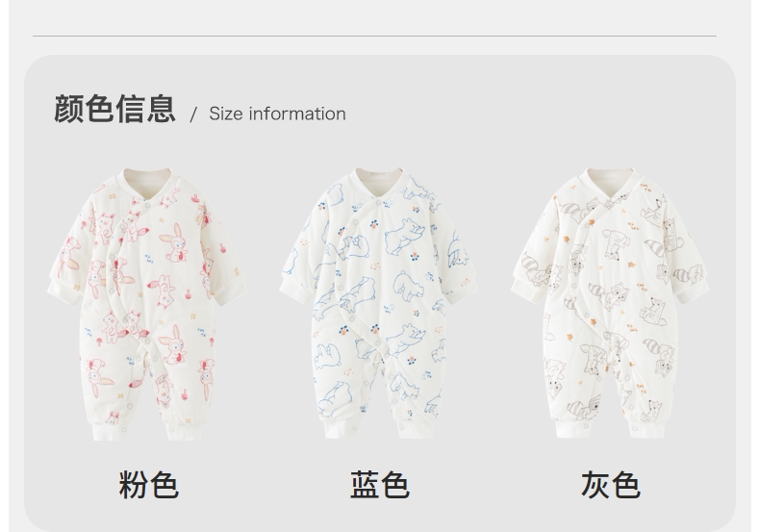
Task: Choose the 粉色 color label
Action: pyautogui.click(x=149, y=485)
